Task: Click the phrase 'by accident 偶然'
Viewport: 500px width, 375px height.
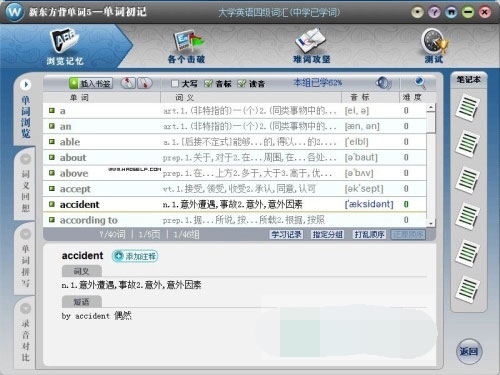Action: [x=97, y=316]
